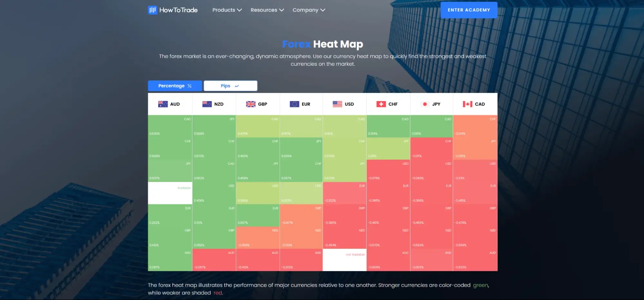The height and width of the screenshot is (300, 644).
Task: Select JPY column's USD cell showing -0.069%
Action: tap(432, 171)
